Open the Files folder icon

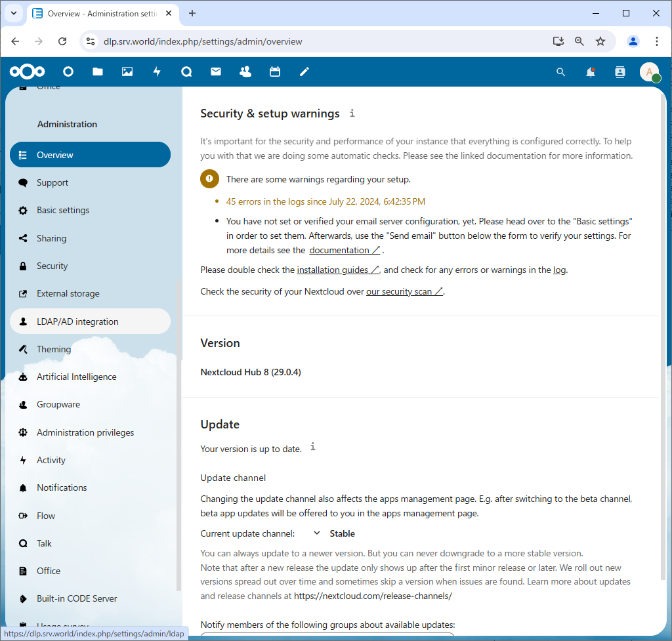coord(98,72)
